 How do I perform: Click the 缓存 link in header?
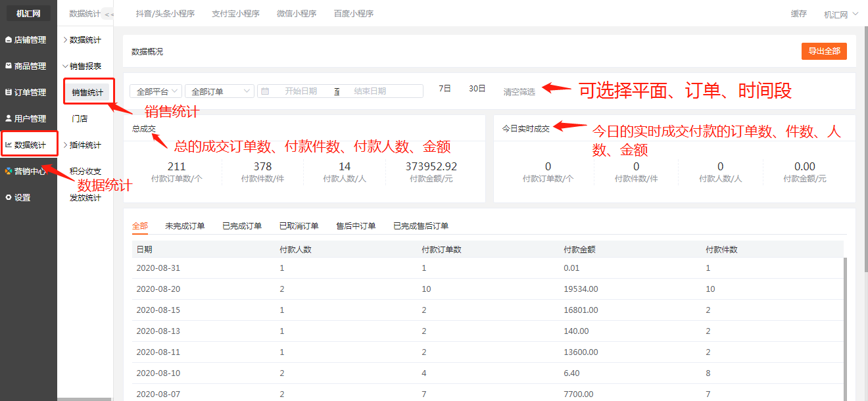798,14
